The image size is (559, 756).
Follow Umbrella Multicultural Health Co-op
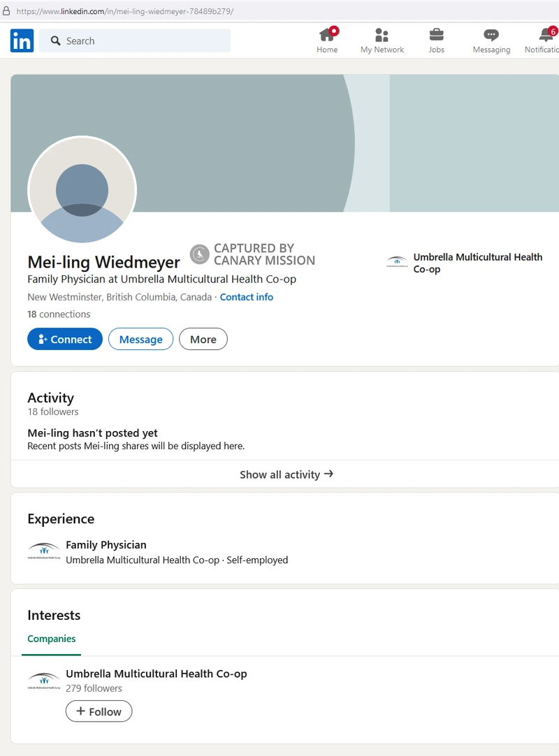point(99,711)
